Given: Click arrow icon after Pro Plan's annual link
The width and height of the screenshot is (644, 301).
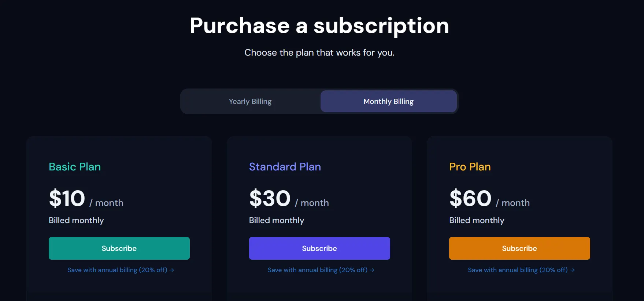Looking at the screenshot, I should click(x=573, y=270).
